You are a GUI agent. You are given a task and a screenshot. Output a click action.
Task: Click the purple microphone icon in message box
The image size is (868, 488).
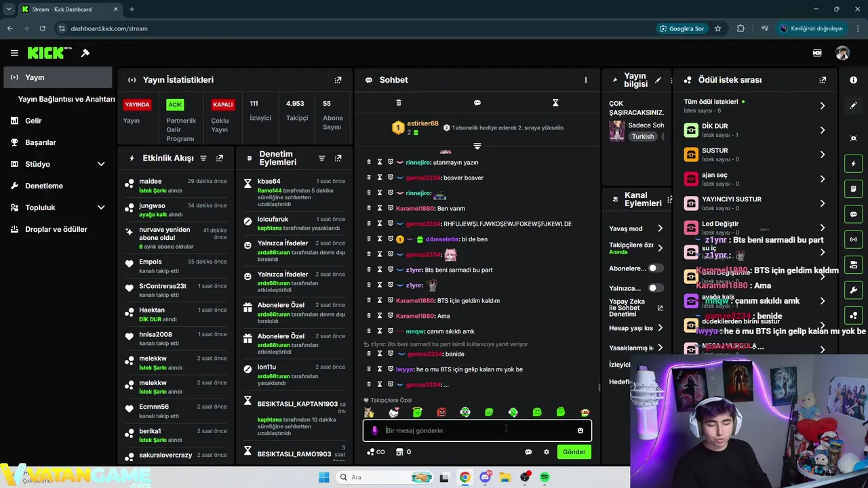(375, 430)
